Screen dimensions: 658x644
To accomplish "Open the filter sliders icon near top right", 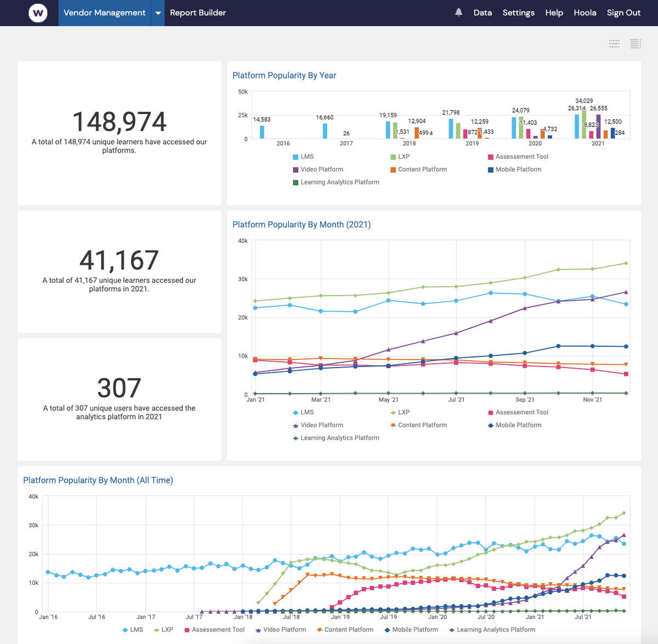I will 614,44.
